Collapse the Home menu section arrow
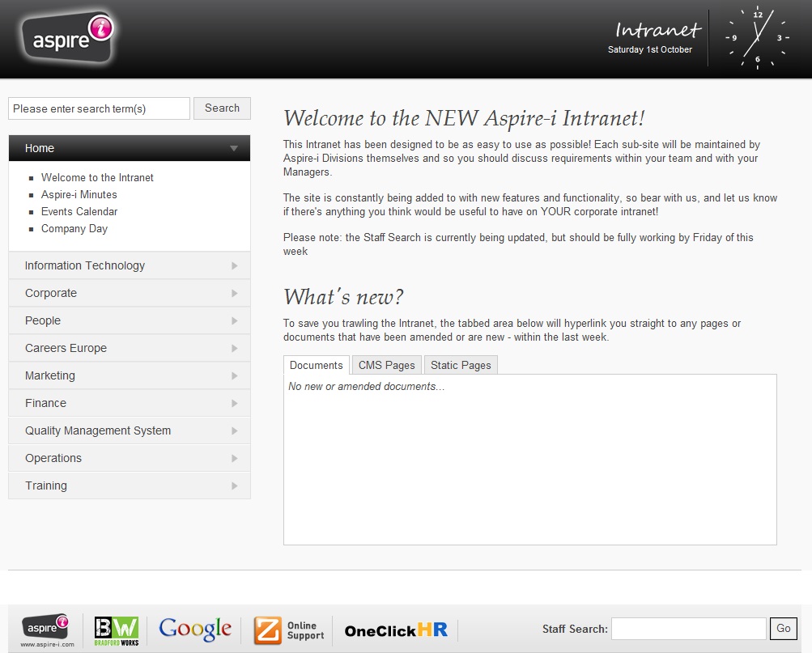 click(234, 149)
